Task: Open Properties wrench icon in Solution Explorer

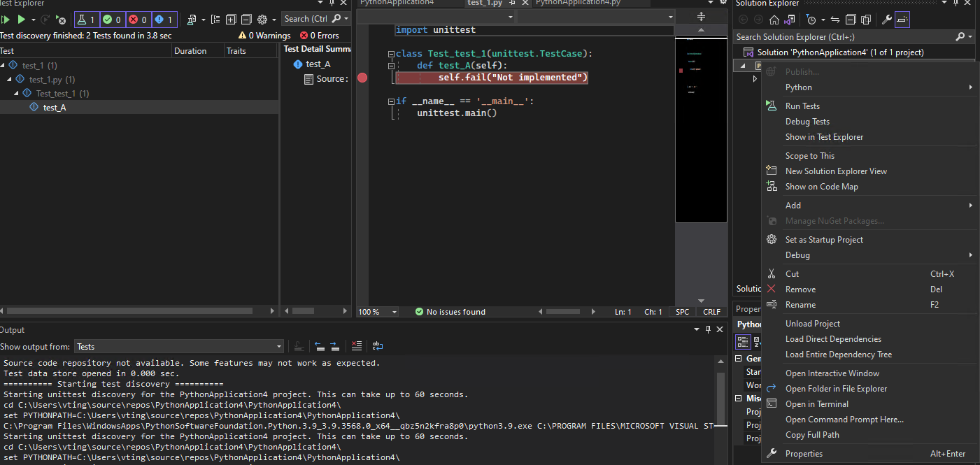Action: (x=886, y=20)
